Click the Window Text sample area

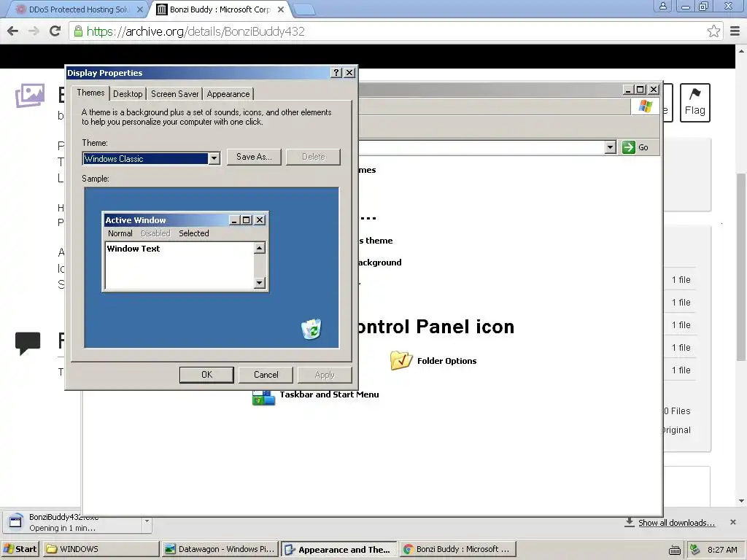pos(179,265)
